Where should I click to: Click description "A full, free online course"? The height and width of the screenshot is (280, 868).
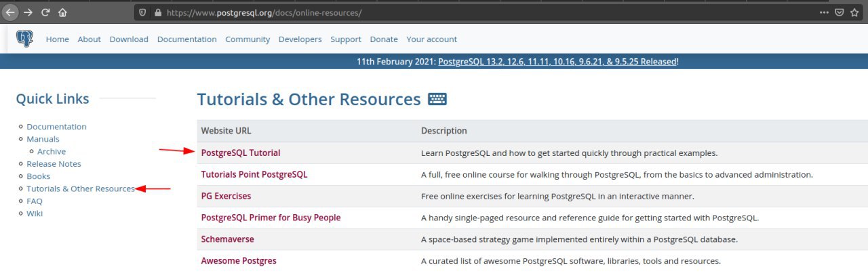(617, 175)
